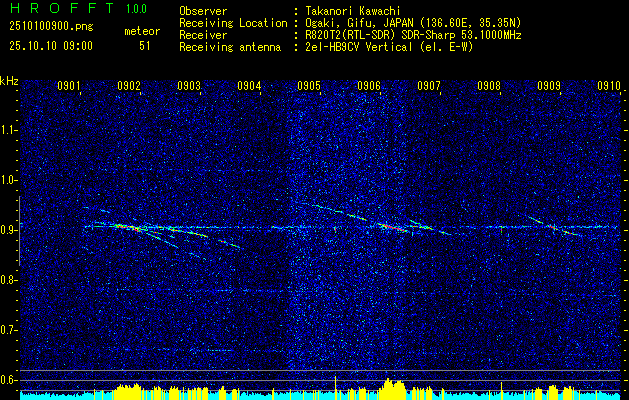Click the 1.1 kHz axis label

pos(9,130)
